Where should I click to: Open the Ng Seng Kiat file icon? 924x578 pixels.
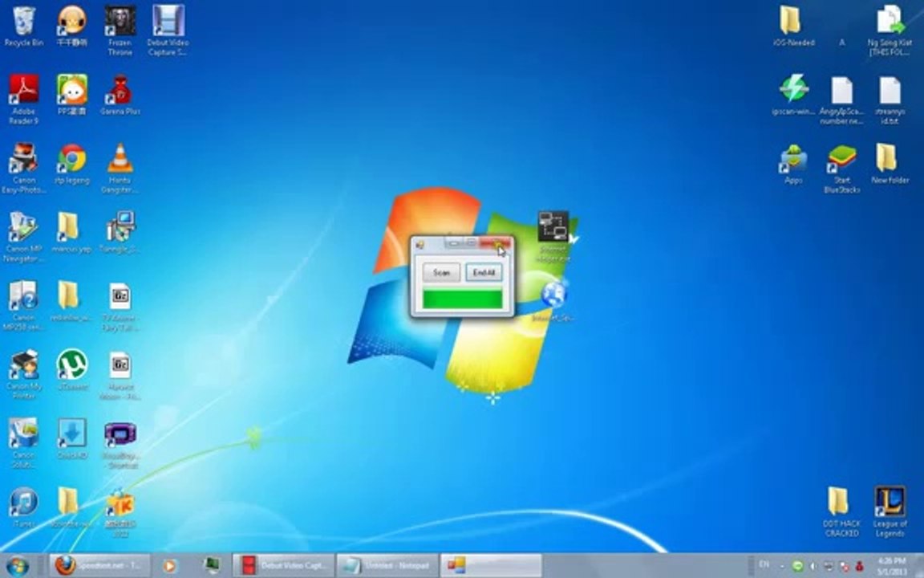[x=890, y=30]
